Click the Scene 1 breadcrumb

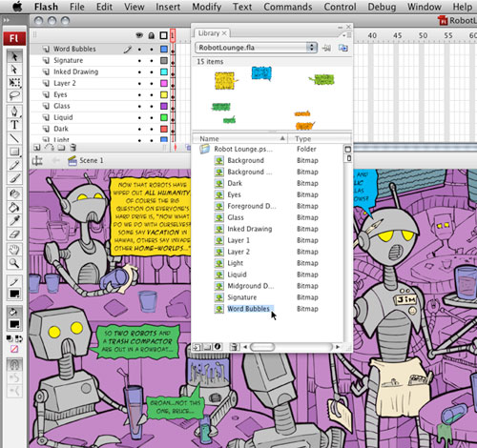(x=92, y=160)
